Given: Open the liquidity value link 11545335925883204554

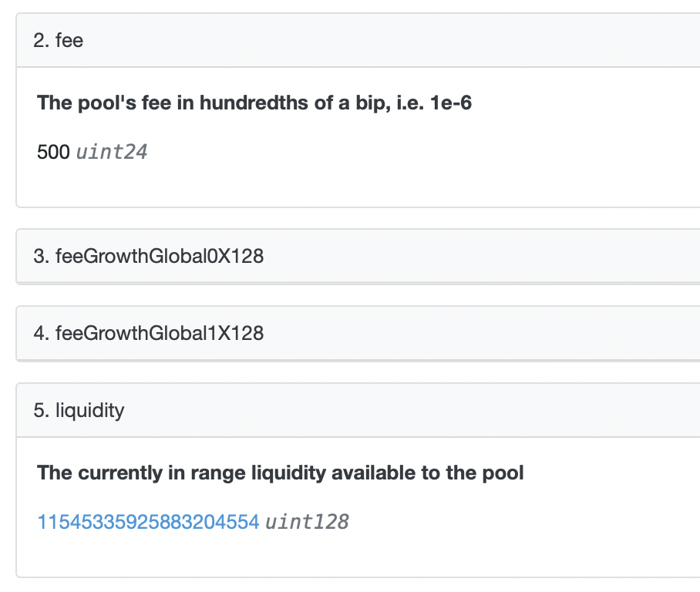Looking at the screenshot, I should point(148,522).
